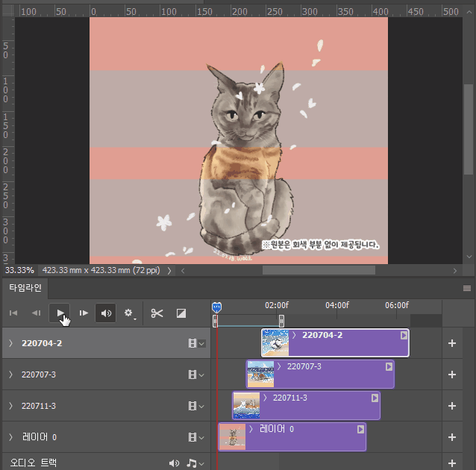Add media to 220711-3 track
The image size is (476, 470).
[x=452, y=406]
